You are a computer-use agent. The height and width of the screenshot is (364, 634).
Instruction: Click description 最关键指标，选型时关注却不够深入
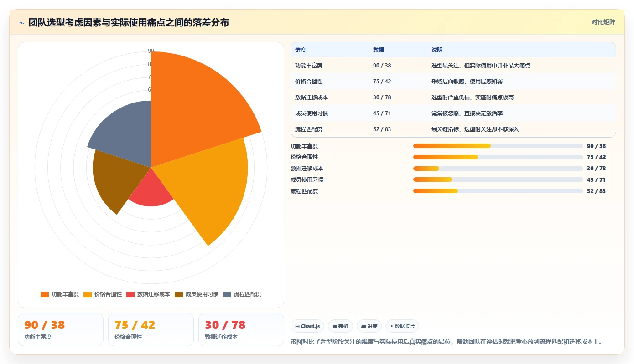(x=475, y=129)
